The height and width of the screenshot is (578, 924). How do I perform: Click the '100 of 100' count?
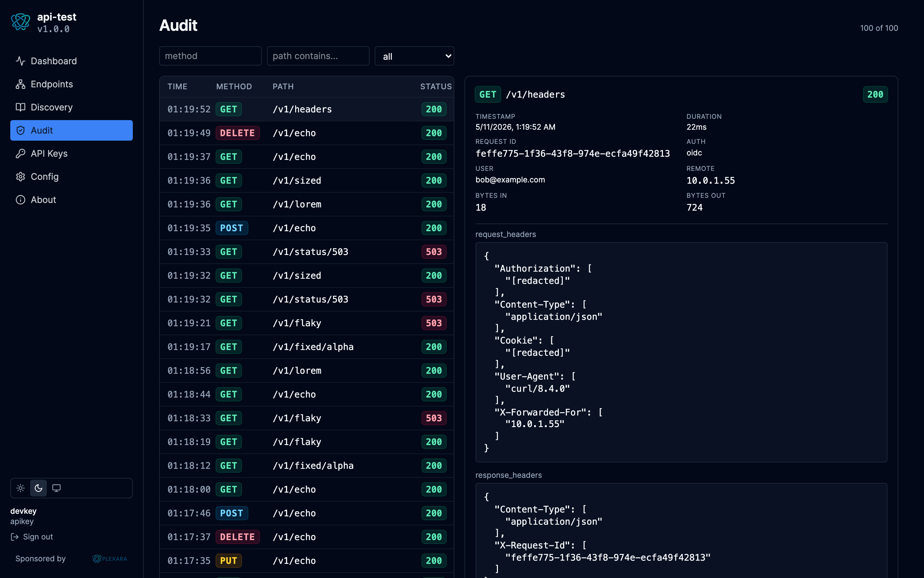(879, 28)
